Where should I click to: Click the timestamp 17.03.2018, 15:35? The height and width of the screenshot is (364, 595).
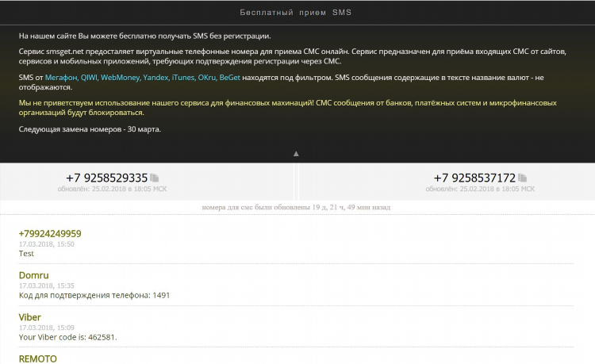[x=46, y=286]
